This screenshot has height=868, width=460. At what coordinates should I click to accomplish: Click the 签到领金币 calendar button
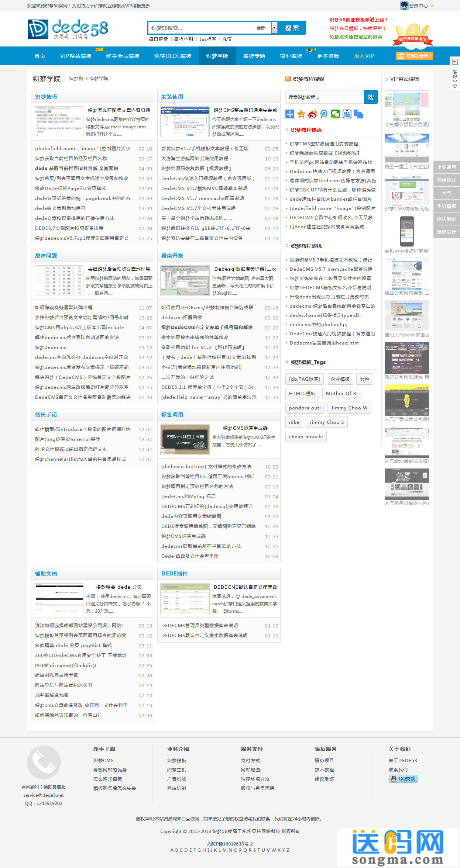point(414,56)
